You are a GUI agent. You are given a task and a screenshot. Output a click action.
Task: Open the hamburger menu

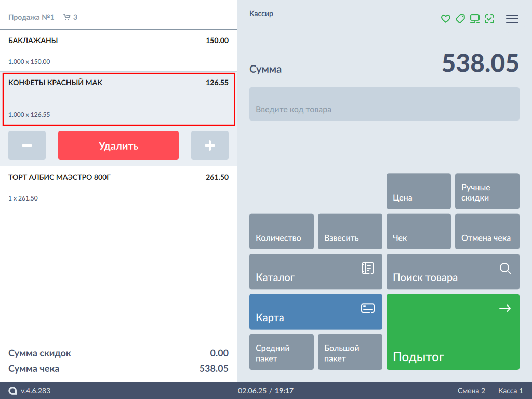tap(512, 19)
